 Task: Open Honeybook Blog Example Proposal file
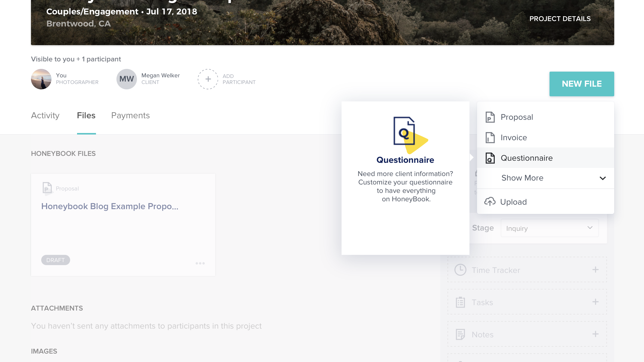[110, 206]
